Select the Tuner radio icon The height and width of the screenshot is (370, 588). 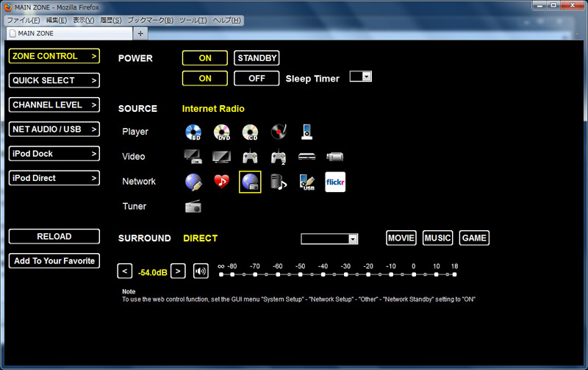193,207
